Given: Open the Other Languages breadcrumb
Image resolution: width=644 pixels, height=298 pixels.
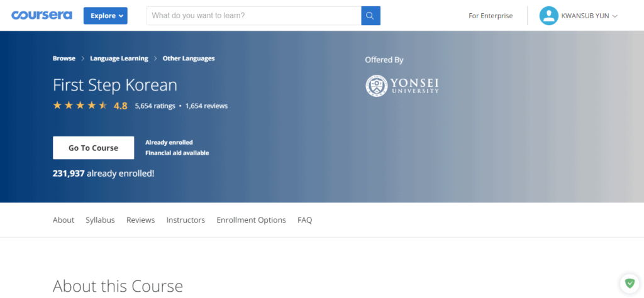Looking at the screenshot, I should 189,58.
